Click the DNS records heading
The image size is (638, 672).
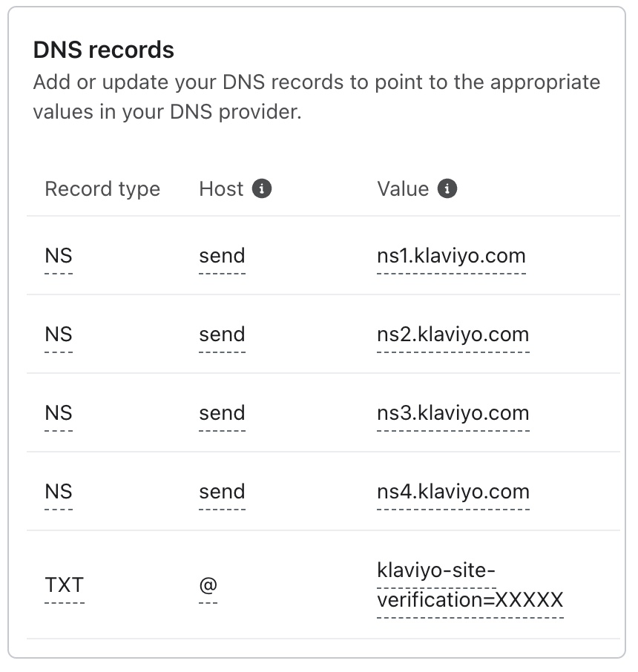tap(103, 49)
